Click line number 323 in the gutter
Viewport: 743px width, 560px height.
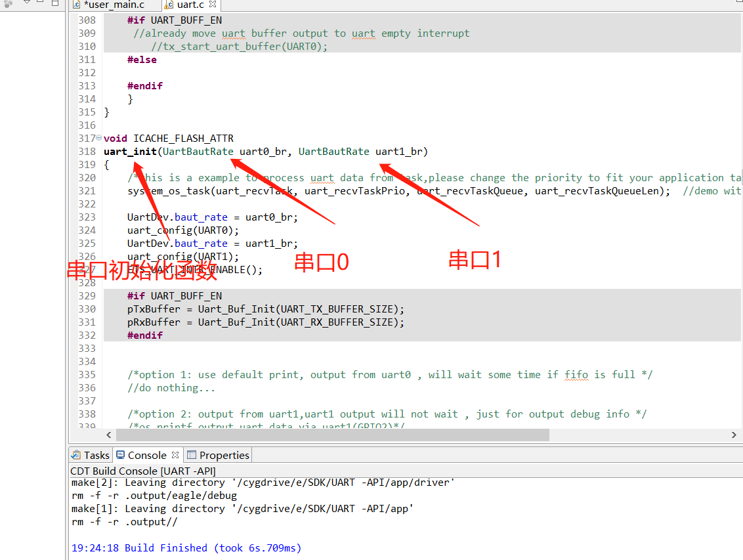(x=87, y=217)
